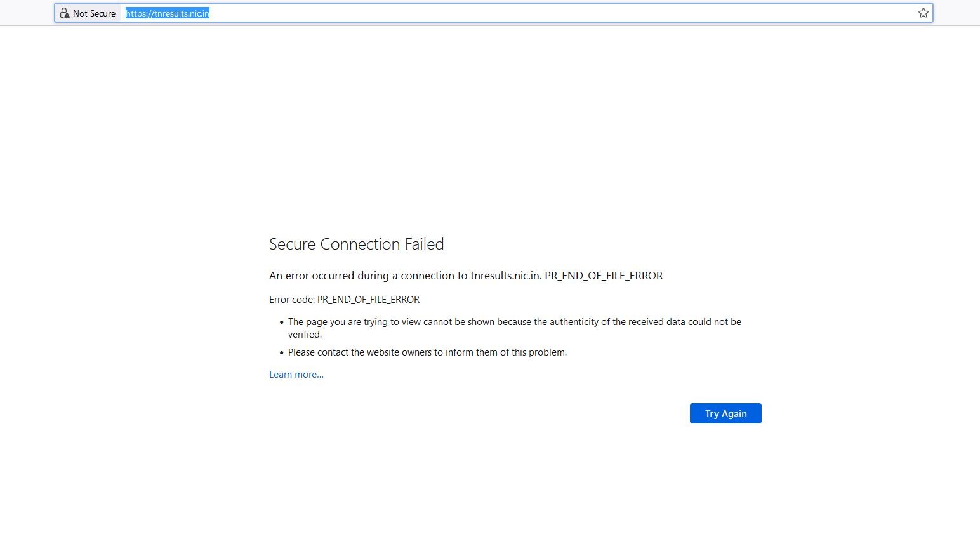This screenshot has width=980, height=553.
Task: Open the "Learn more…" link
Action: point(296,375)
